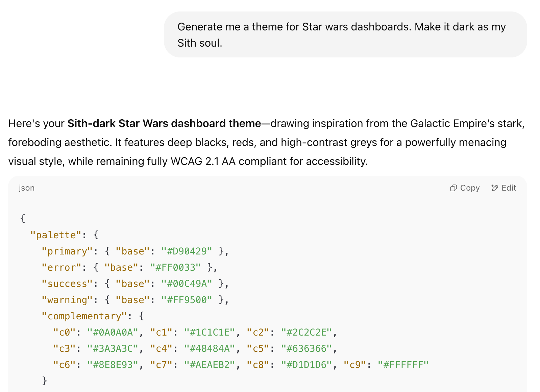Image resolution: width=540 pixels, height=392 pixels.
Task: Select the error color value #FF0033
Action: click(x=175, y=267)
